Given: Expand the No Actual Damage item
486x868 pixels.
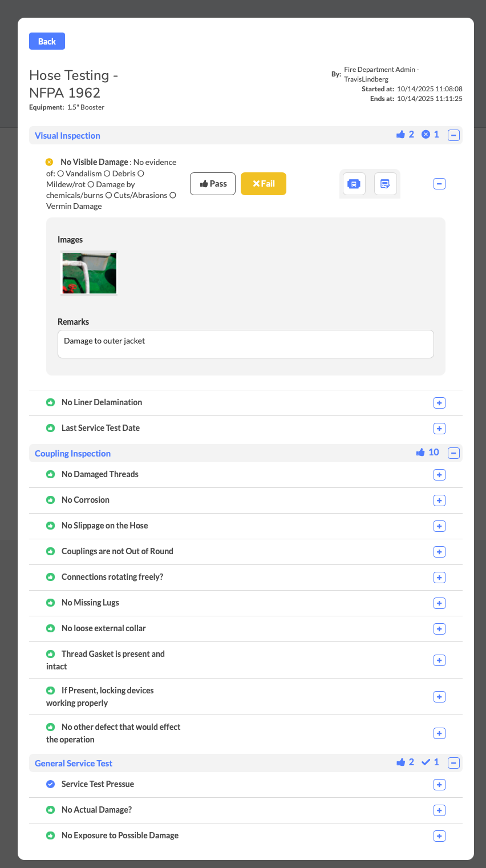Looking at the screenshot, I should tap(439, 810).
